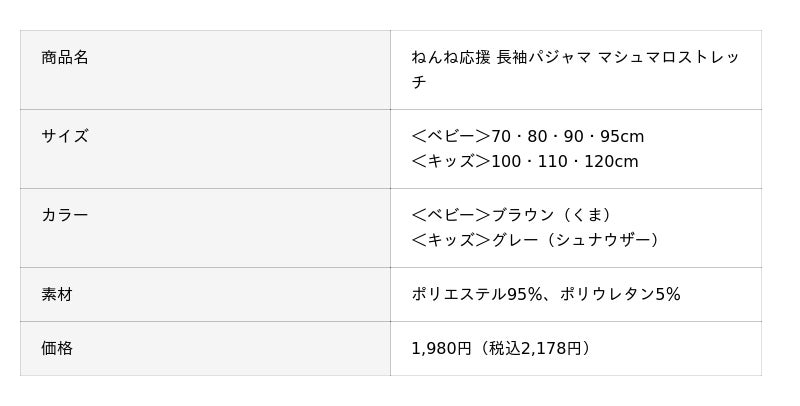Click the マシュマロストレッ text in product name

point(669,58)
